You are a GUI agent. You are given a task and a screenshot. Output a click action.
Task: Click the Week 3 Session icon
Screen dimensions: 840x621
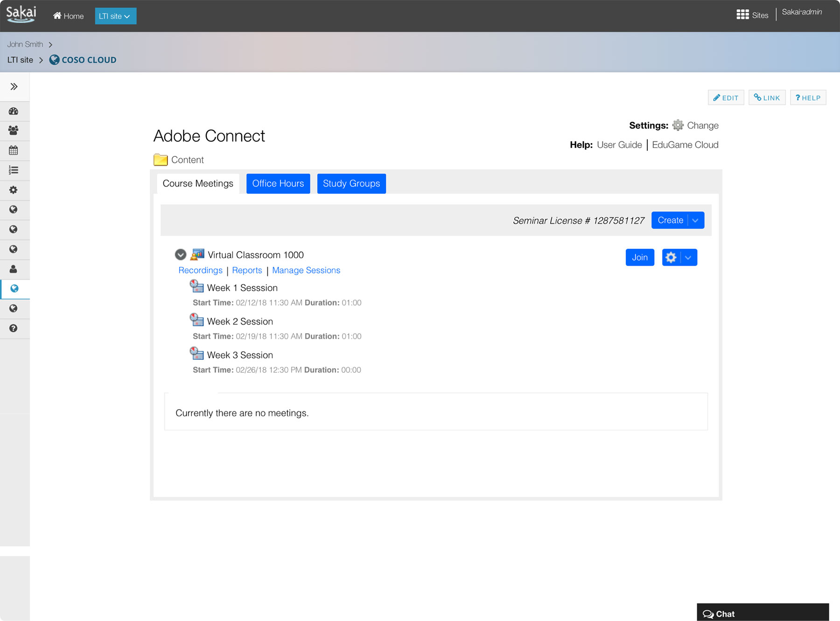(196, 353)
